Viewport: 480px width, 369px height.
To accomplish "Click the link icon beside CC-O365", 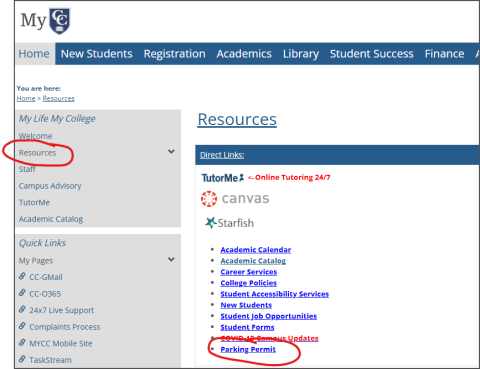I will 22,293.
